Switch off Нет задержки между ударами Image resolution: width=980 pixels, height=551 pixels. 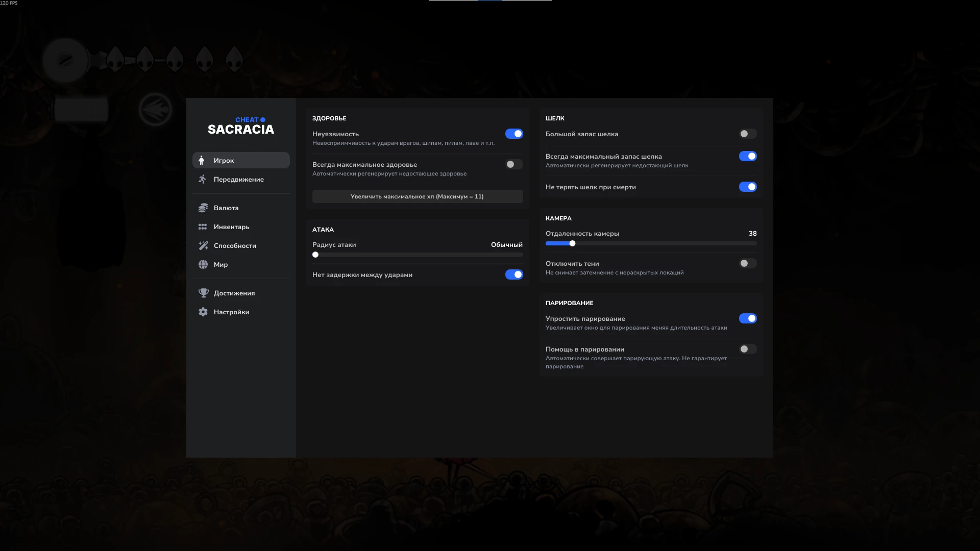(514, 274)
